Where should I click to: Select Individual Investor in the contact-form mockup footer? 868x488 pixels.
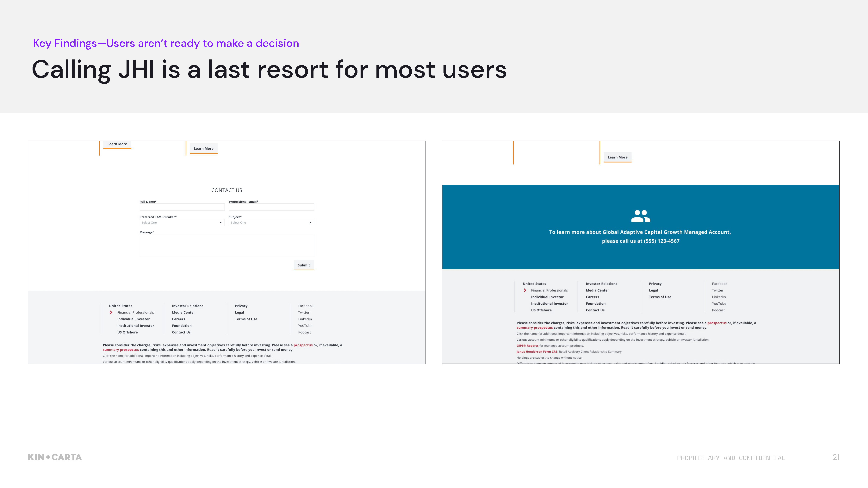click(133, 319)
